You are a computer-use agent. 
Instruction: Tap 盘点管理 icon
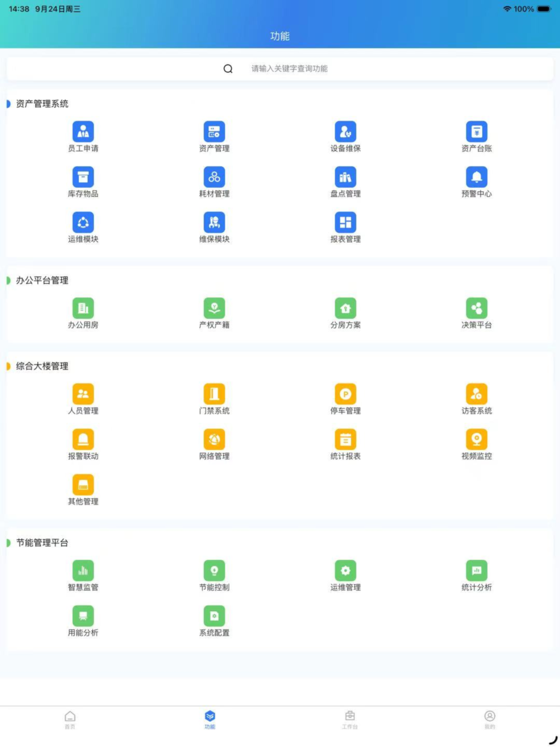click(345, 177)
